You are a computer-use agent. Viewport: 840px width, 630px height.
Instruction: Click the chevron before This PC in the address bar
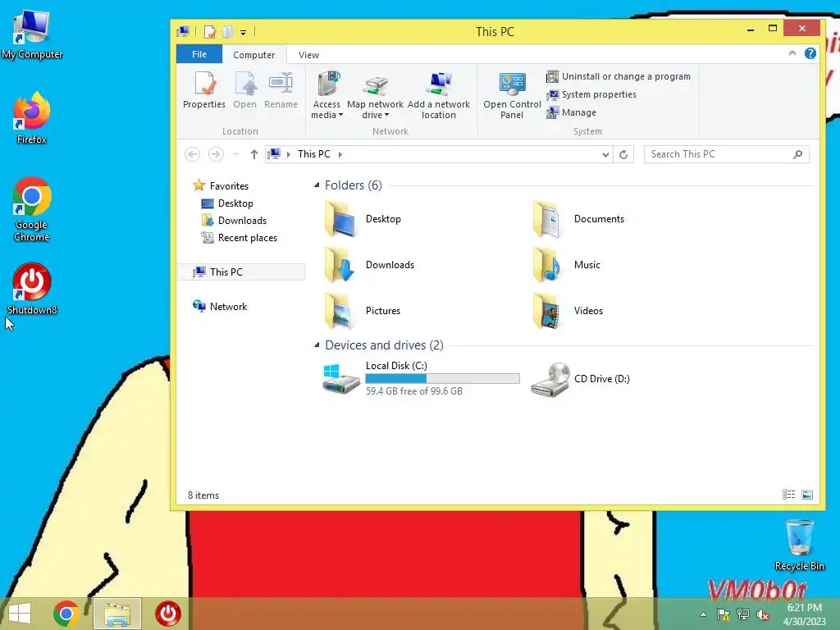288,154
